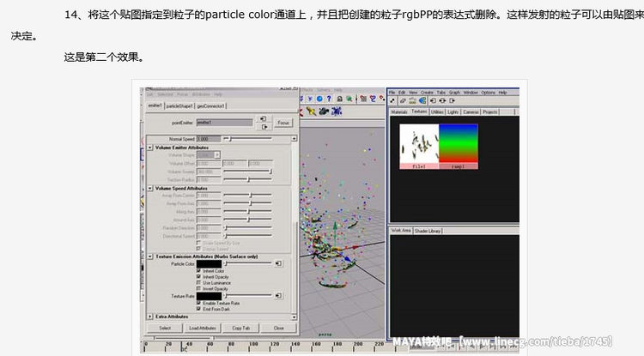Click the eraser clear graph icon in Hypershade
This screenshot has width=644, height=356.
pyautogui.click(x=403, y=100)
